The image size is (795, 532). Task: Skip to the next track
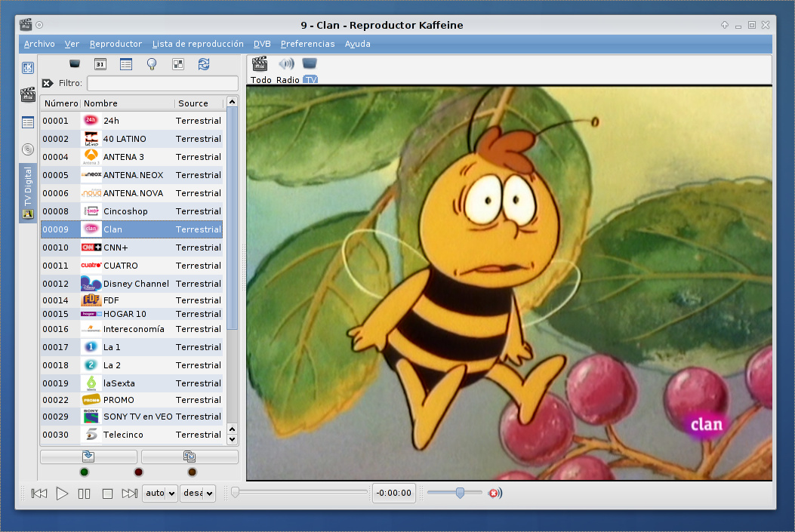130,494
